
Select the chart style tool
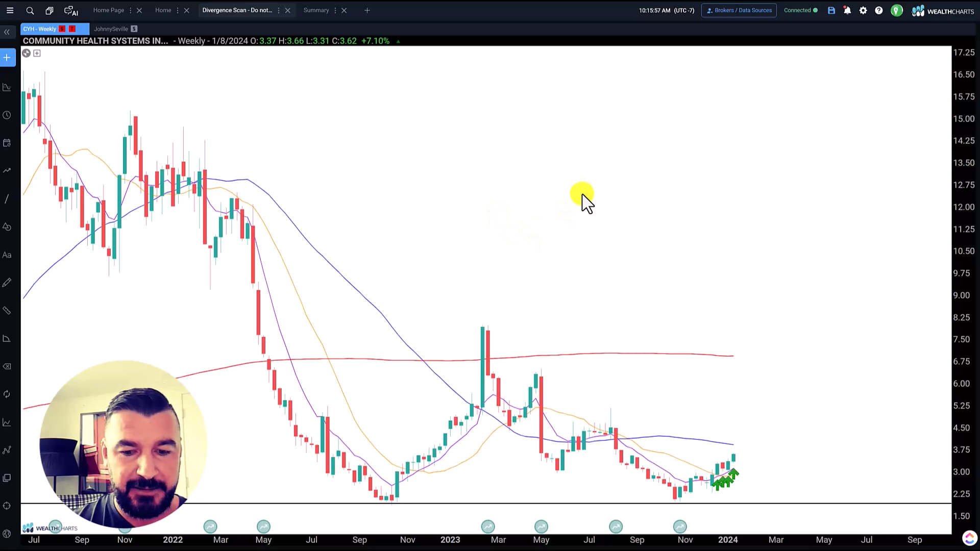coord(7,87)
